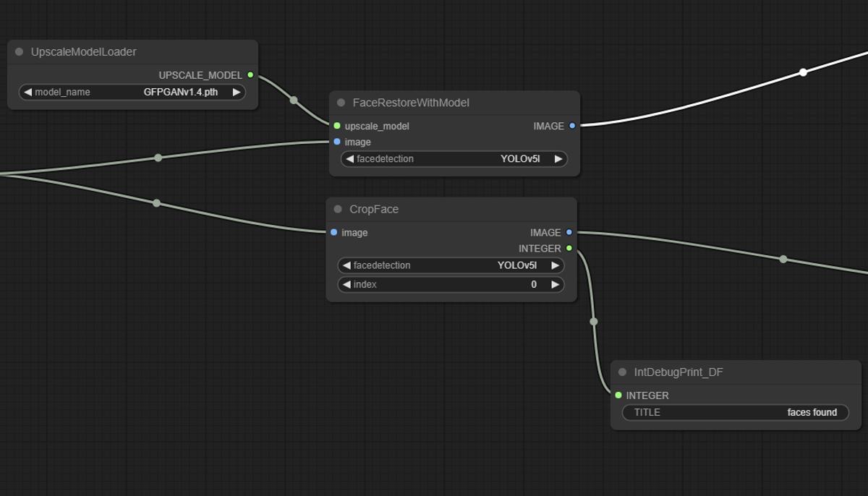
Task: Click the TITLE field showing faces found
Action: click(x=735, y=412)
